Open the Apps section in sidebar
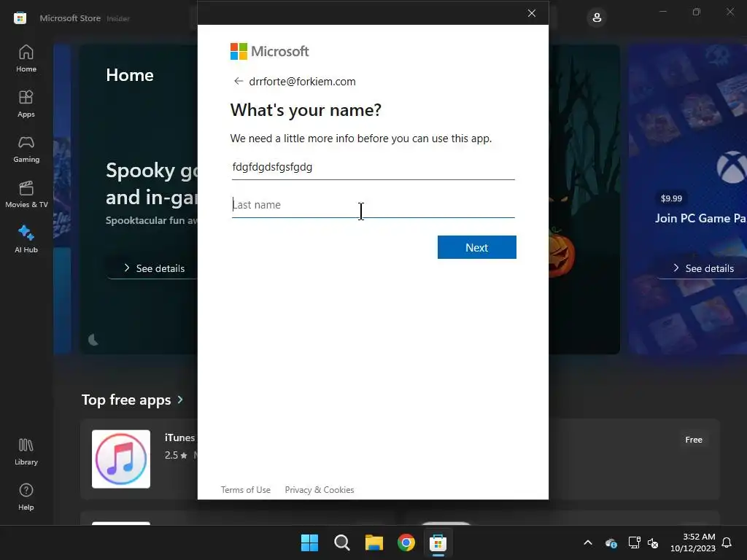Screen dimensions: 747x560 pos(26,104)
